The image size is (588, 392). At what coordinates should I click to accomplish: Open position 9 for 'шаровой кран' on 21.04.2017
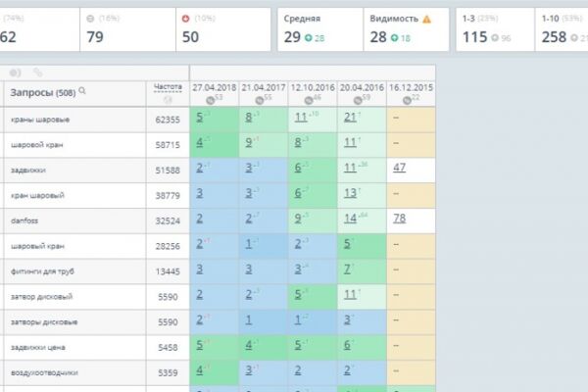pyautogui.click(x=249, y=142)
